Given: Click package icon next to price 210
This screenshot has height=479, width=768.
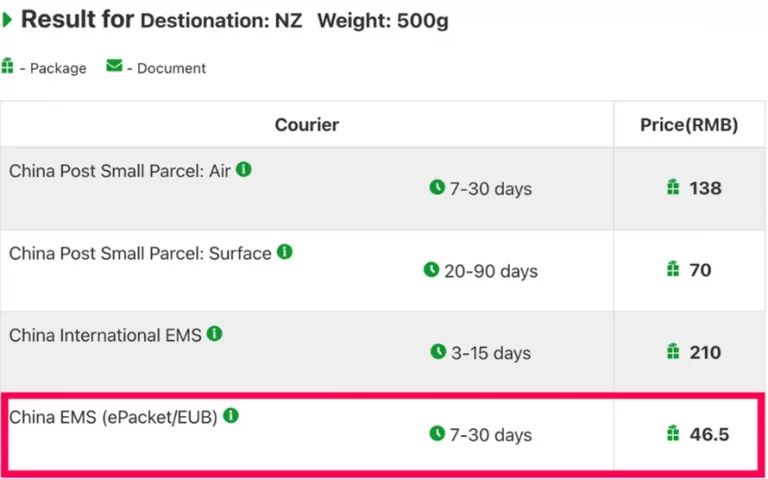Looking at the screenshot, I should 673,351.
